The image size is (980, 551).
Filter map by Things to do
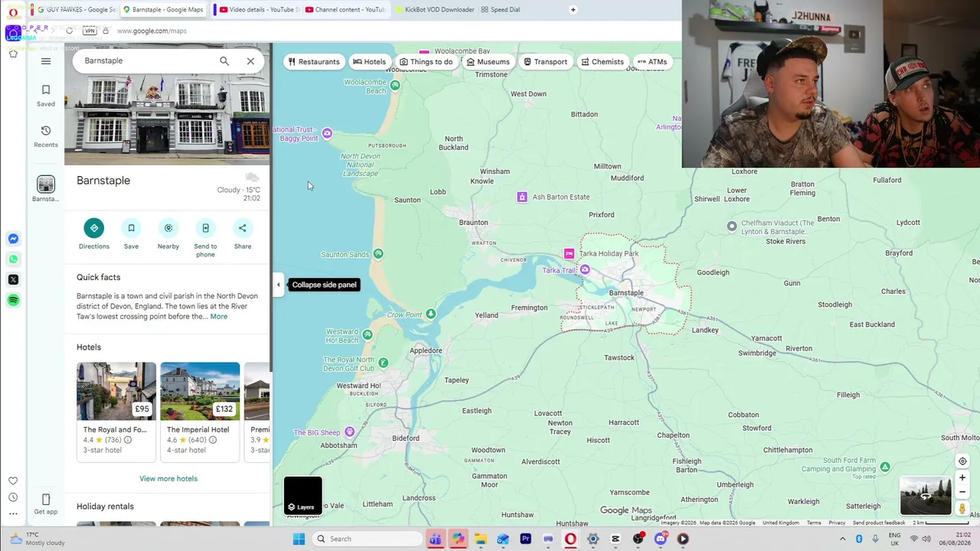pos(426,62)
